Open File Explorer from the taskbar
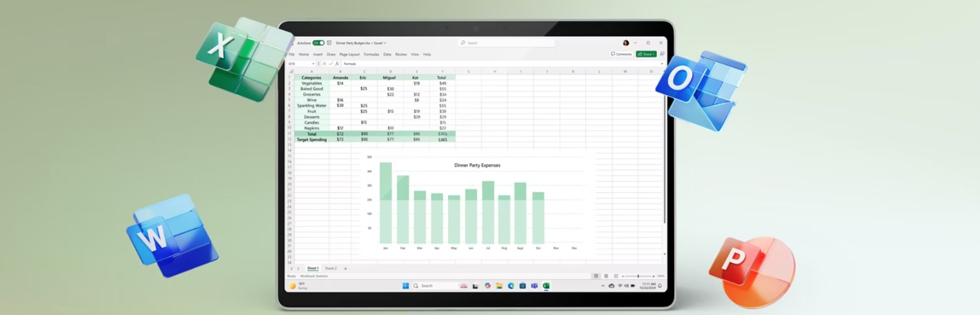 click(499, 285)
